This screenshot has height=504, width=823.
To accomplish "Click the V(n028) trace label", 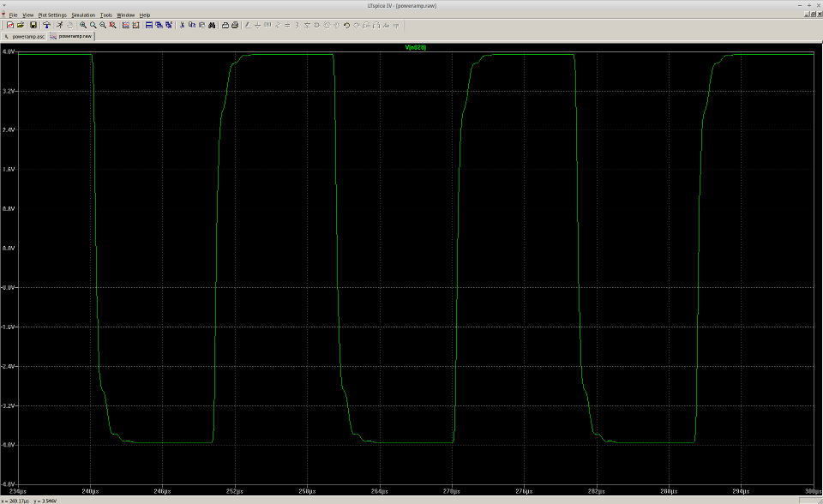I will [416, 47].
